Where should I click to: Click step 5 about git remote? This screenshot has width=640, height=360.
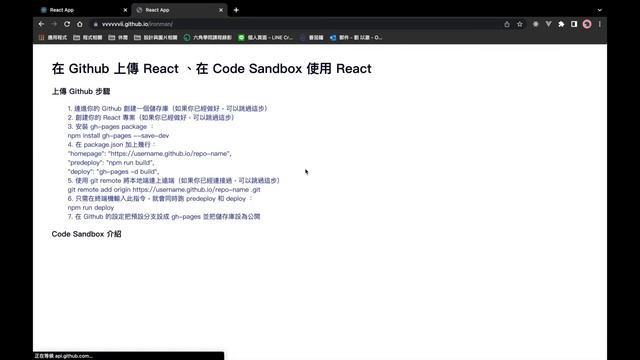tap(173, 180)
